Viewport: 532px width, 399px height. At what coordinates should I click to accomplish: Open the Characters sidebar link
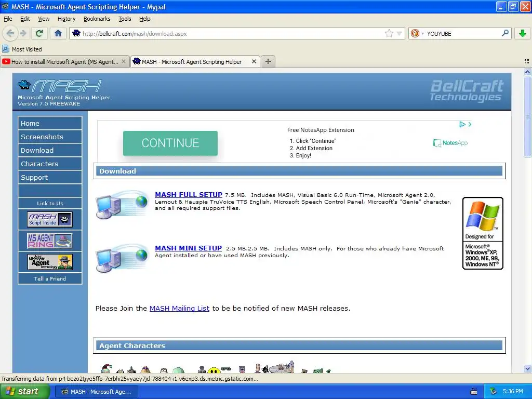(x=50, y=164)
